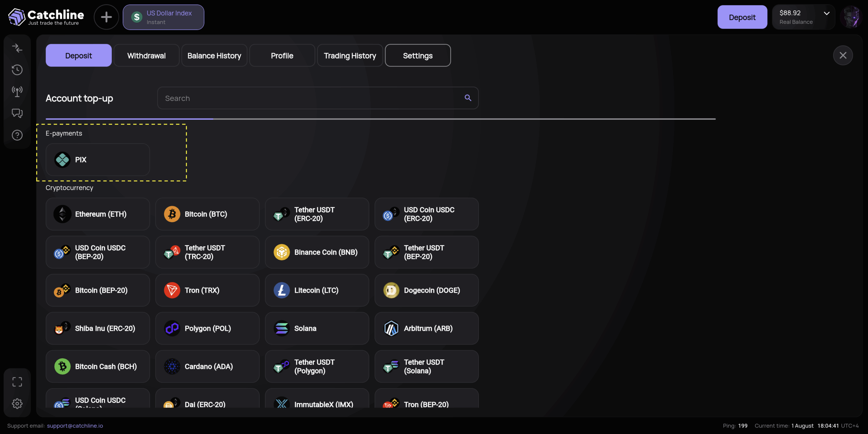868x434 pixels.
Task: Choose Bitcoin Cash (BCH)
Action: (98, 366)
